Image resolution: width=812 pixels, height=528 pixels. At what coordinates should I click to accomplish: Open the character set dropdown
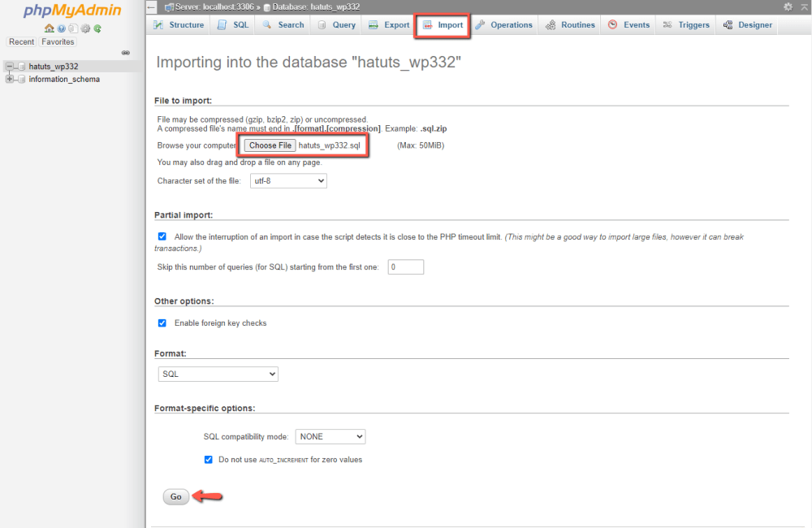point(288,180)
